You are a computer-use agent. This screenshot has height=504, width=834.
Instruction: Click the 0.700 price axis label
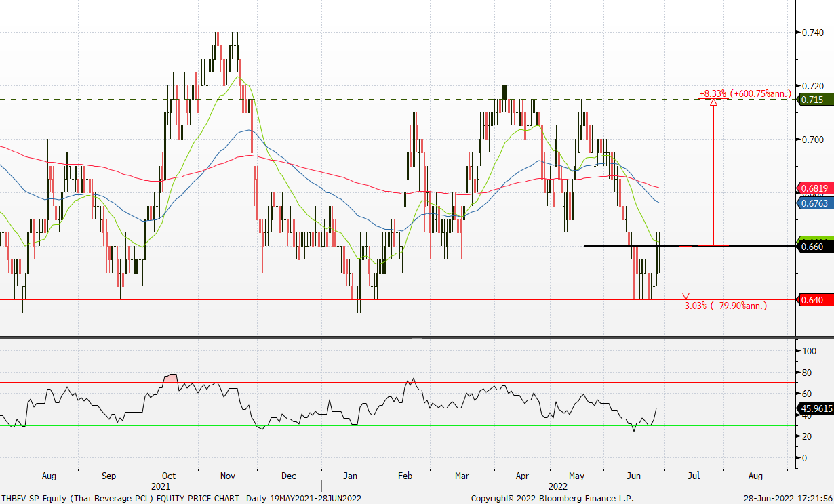click(812, 140)
